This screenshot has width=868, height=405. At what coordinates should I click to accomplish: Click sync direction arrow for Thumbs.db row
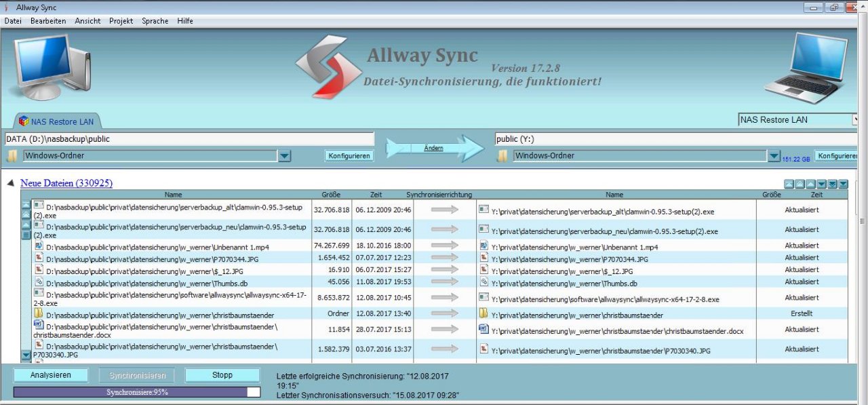pos(445,282)
